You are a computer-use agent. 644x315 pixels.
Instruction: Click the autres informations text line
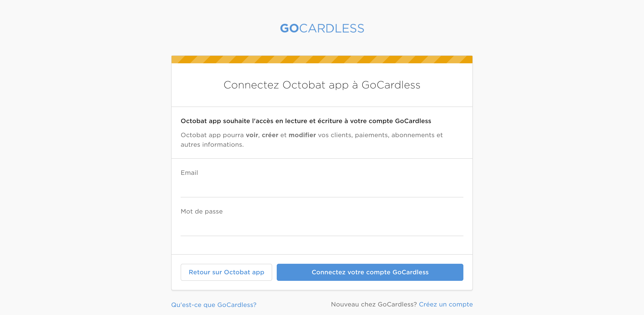pyautogui.click(x=212, y=144)
